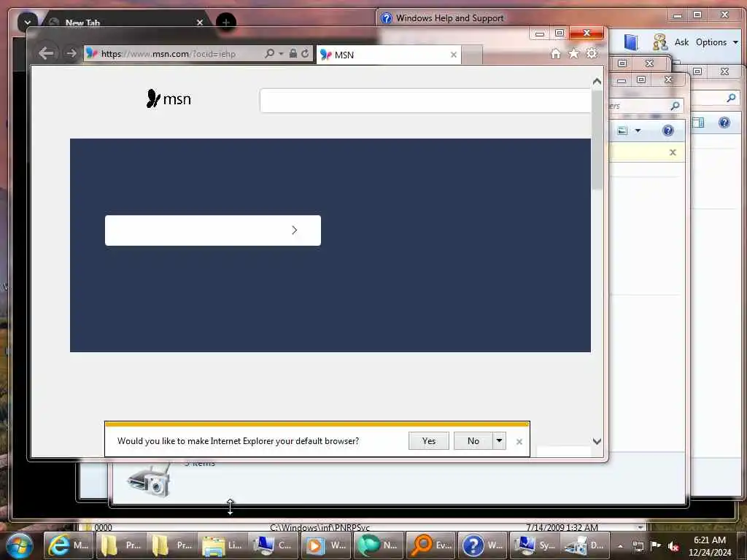Viewport: 747px width, 560px height.
Task: Dismiss the default browser notification bar
Action: point(519,442)
